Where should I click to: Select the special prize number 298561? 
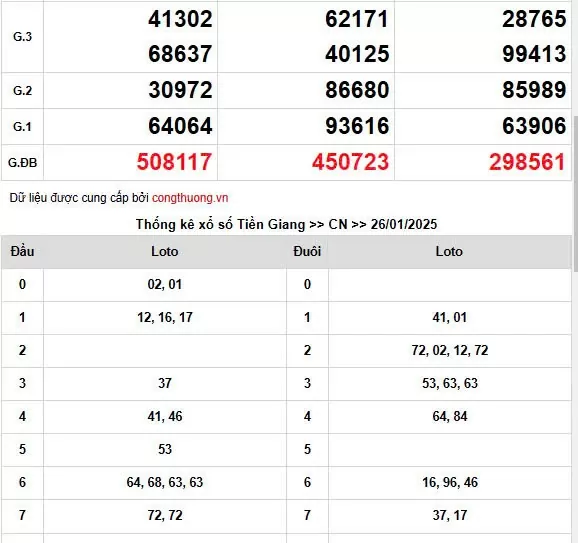coord(527,162)
